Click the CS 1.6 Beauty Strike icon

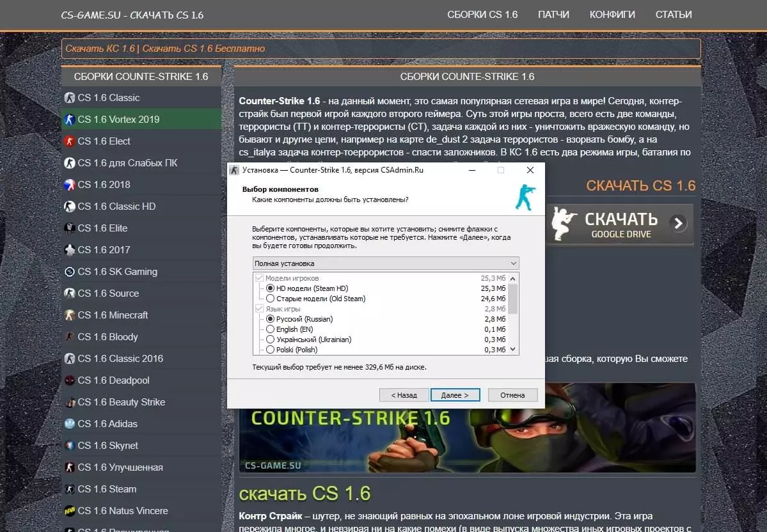click(70, 402)
